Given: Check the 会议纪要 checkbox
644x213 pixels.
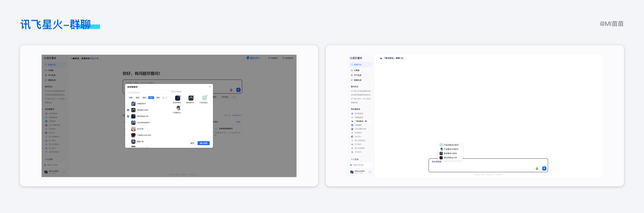Looking at the screenshot, I should point(128,129).
